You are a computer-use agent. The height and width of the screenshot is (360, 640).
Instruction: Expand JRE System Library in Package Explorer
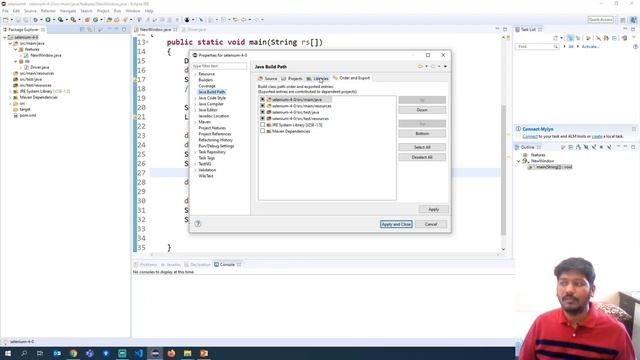pyautogui.click(x=10, y=91)
